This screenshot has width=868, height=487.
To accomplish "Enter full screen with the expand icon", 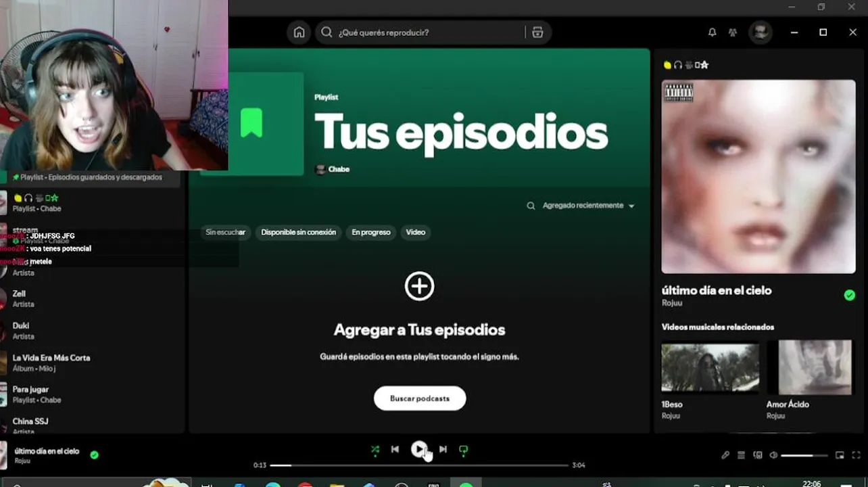I will (857, 455).
